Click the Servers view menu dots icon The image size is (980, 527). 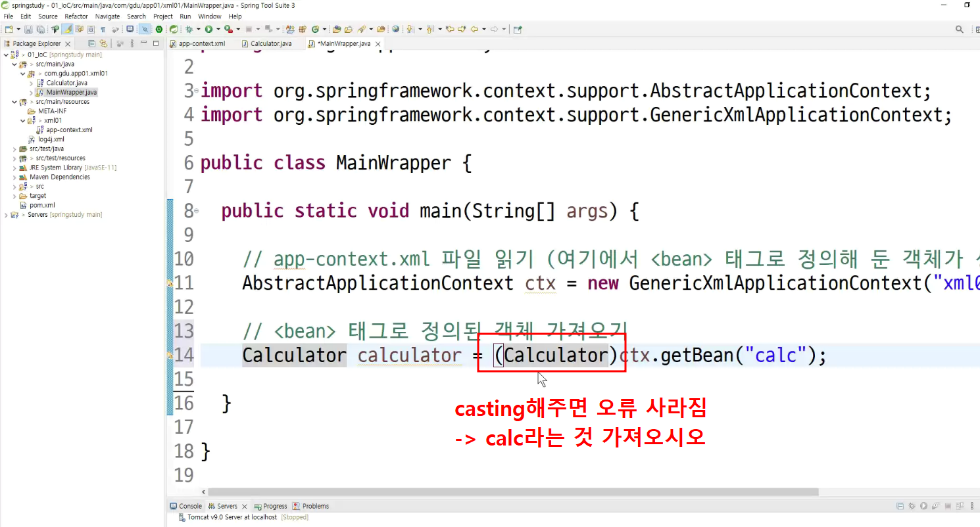pos(972,506)
